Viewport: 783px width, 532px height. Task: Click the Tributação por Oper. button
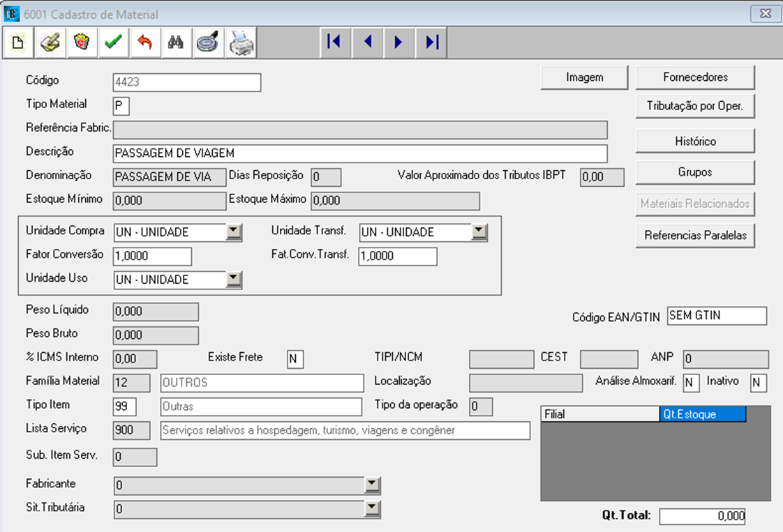tap(695, 106)
